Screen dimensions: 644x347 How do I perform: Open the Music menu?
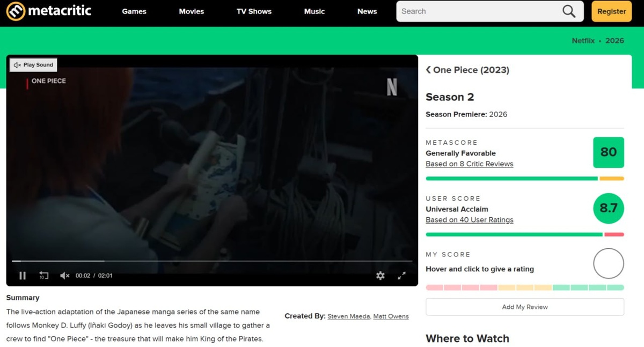314,11
